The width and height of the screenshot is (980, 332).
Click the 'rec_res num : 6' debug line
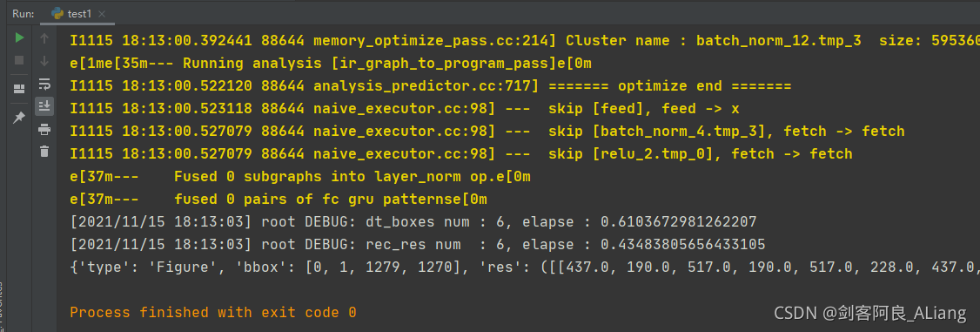[418, 244]
